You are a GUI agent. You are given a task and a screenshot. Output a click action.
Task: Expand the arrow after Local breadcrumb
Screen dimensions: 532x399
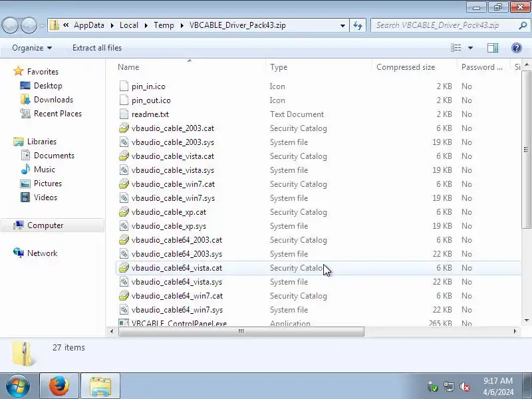[x=146, y=25]
